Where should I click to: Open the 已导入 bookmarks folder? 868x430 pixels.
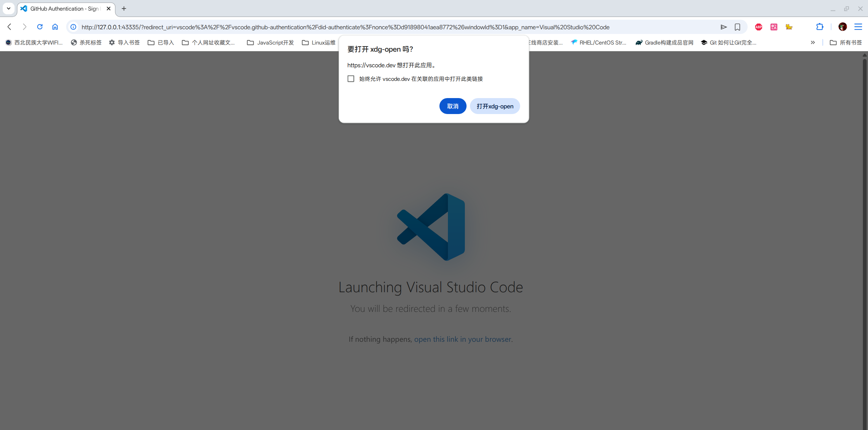pyautogui.click(x=161, y=42)
